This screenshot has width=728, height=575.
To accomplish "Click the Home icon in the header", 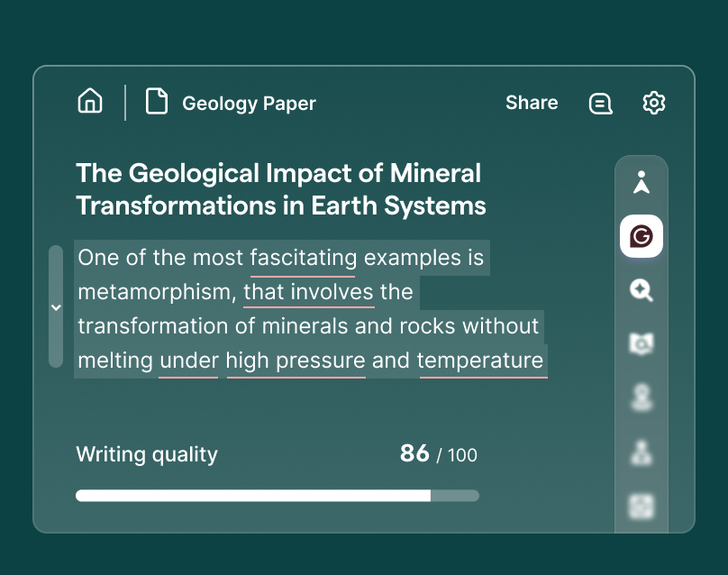I will pos(90,102).
